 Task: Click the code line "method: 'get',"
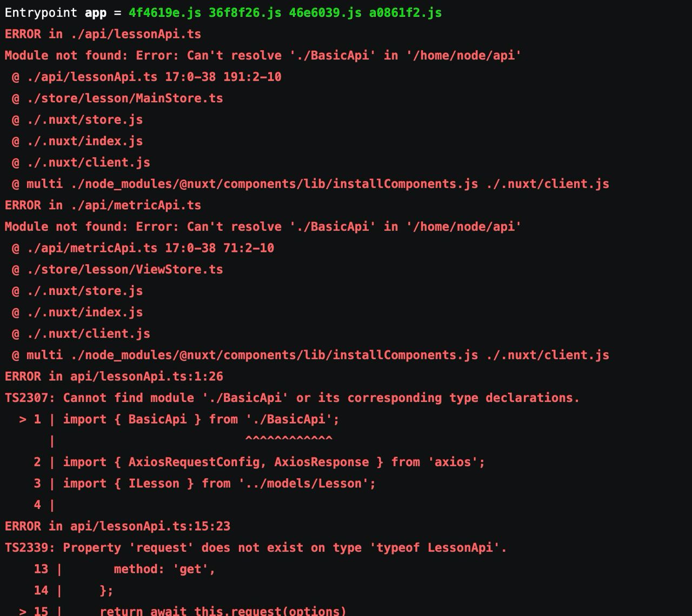(x=125, y=569)
